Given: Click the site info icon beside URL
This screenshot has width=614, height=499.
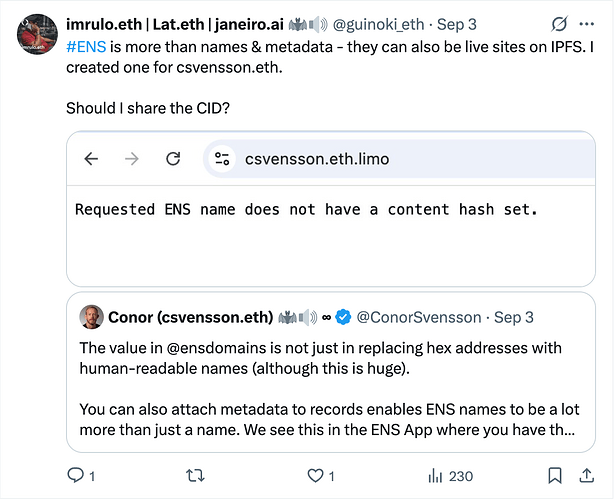Looking at the screenshot, I should point(221,158).
